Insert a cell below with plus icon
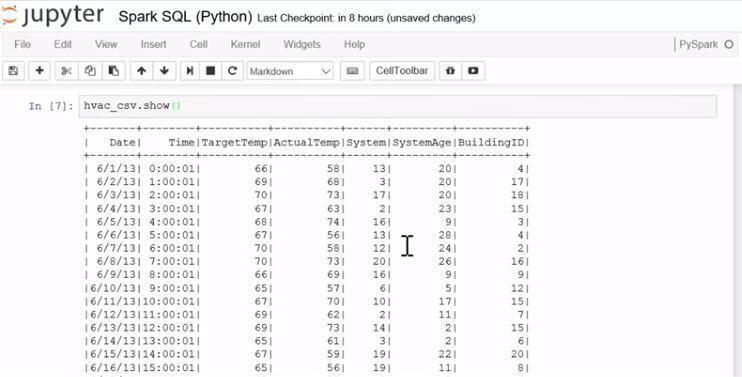This screenshot has height=377, width=742. (40, 71)
